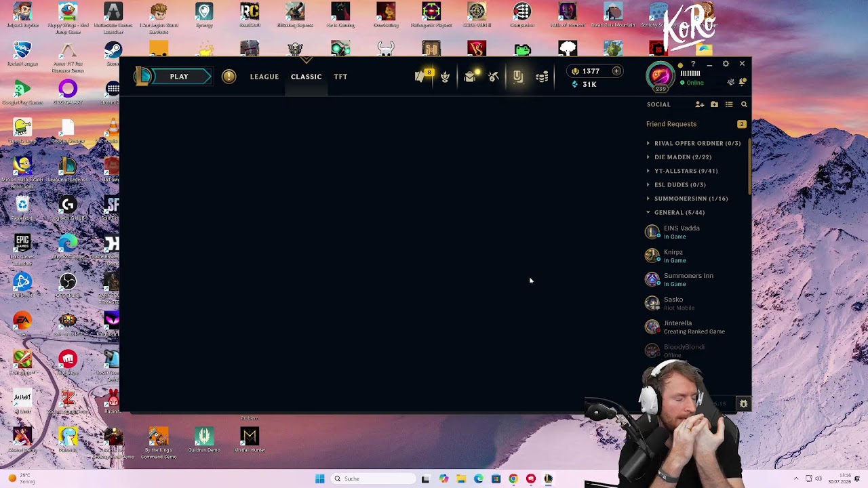This screenshot has height=488, width=868.
Task: Switch to the LEAGUE tab
Action: (x=264, y=77)
